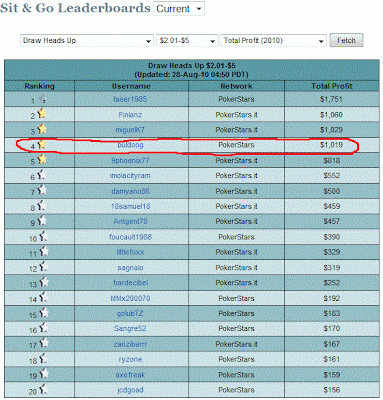Click the white star next to rank 8
This screenshot has width=383, height=400.
(42, 205)
